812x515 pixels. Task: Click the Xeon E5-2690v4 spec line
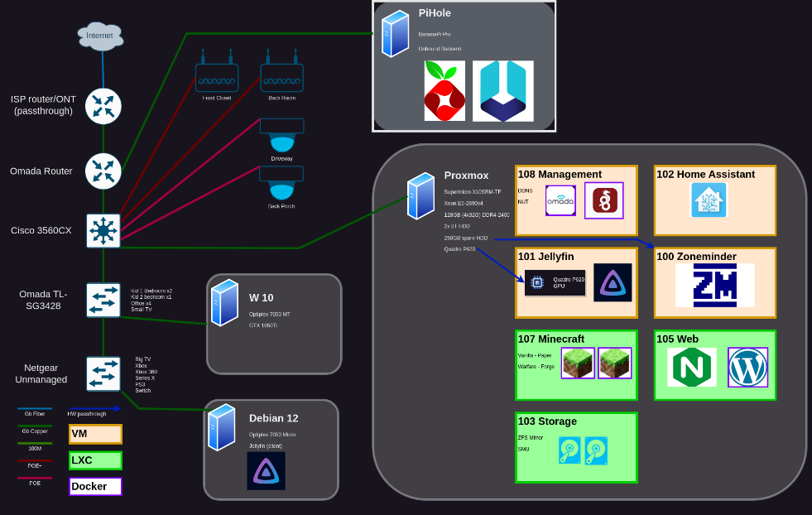(464, 204)
